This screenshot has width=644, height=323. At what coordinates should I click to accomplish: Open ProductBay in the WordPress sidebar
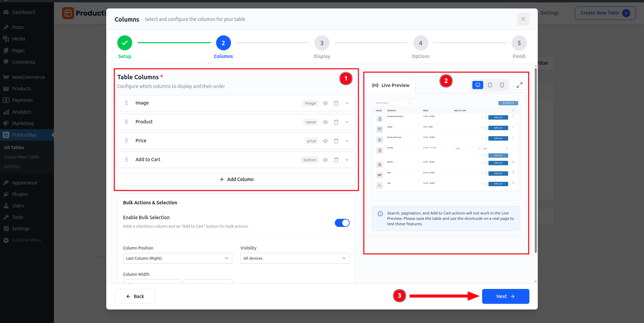24,135
